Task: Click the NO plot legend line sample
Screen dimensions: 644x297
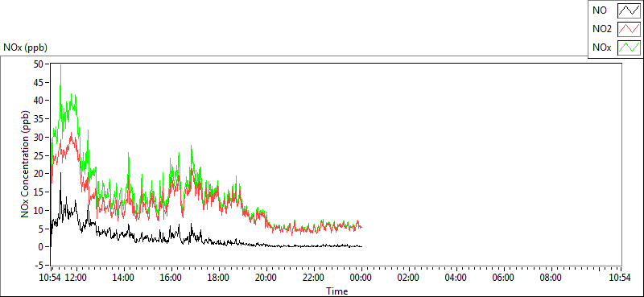Action: tap(630, 10)
